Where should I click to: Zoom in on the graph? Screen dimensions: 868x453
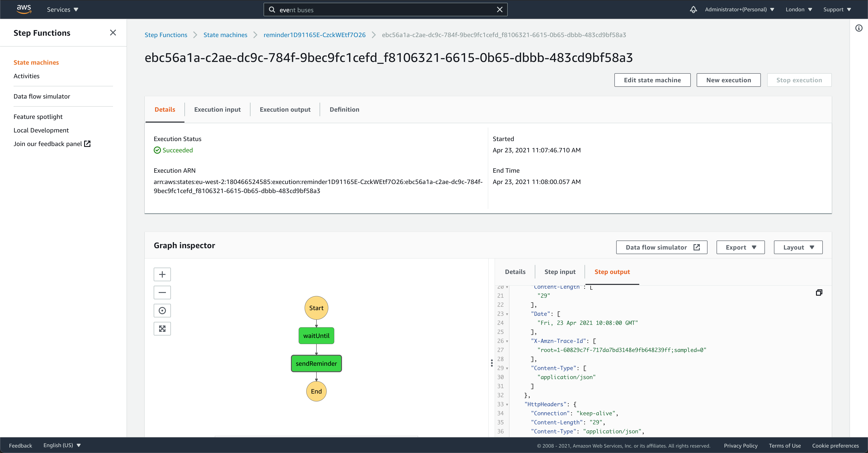click(162, 274)
